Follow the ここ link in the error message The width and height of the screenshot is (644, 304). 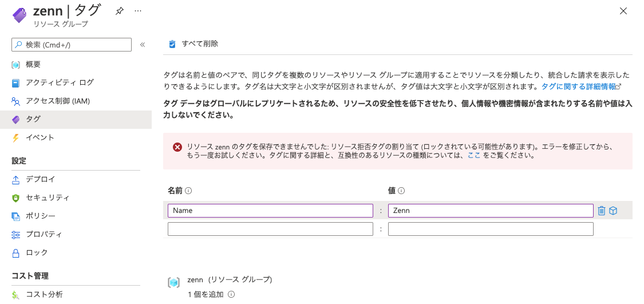point(474,156)
